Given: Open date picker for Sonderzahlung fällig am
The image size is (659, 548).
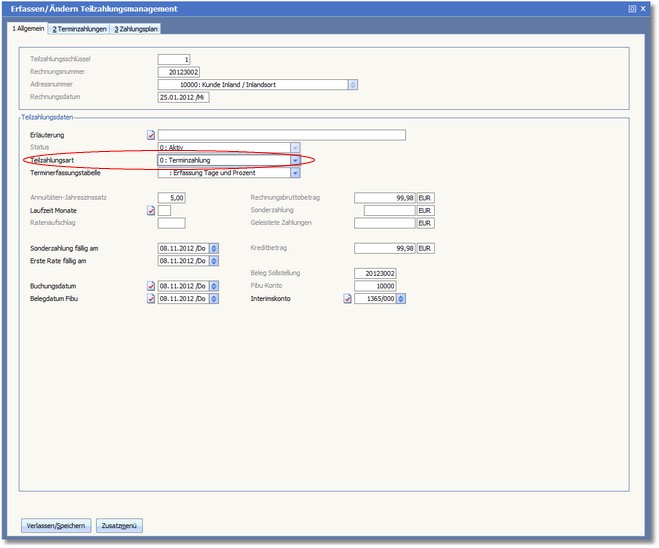Looking at the screenshot, I should tap(213, 248).
